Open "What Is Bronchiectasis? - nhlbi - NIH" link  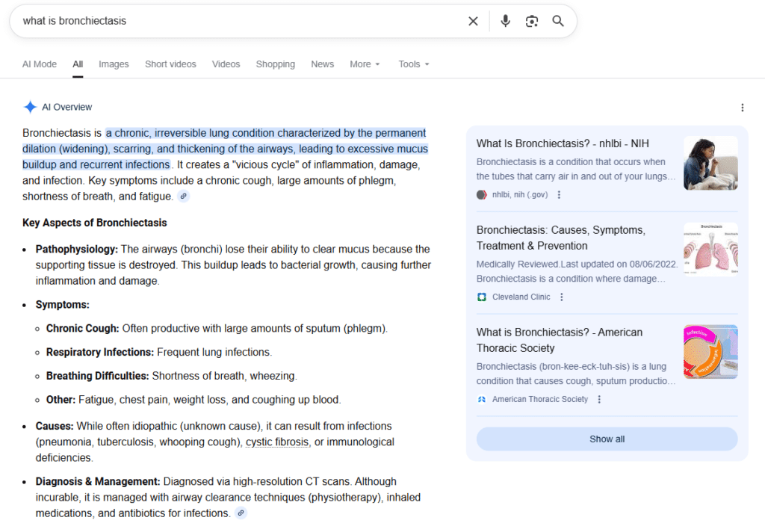pyautogui.click(x=563, y=143)
